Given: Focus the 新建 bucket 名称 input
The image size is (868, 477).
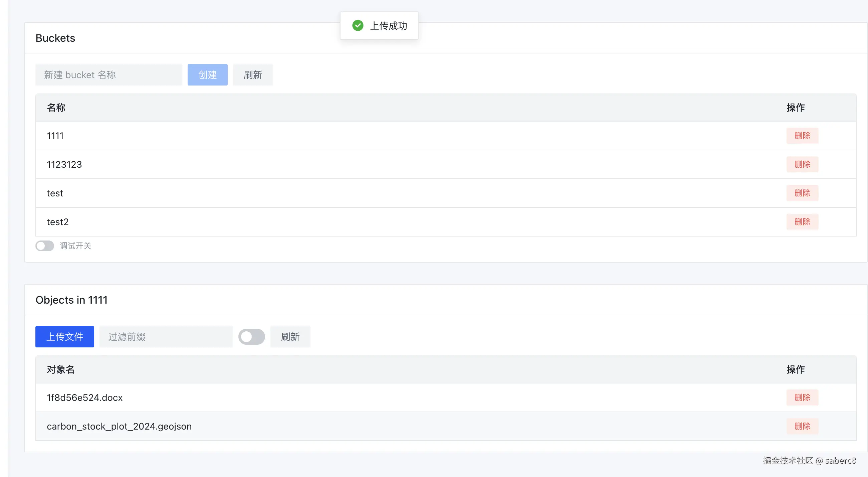Looking at the screenshot, I should tap(108, 75).
